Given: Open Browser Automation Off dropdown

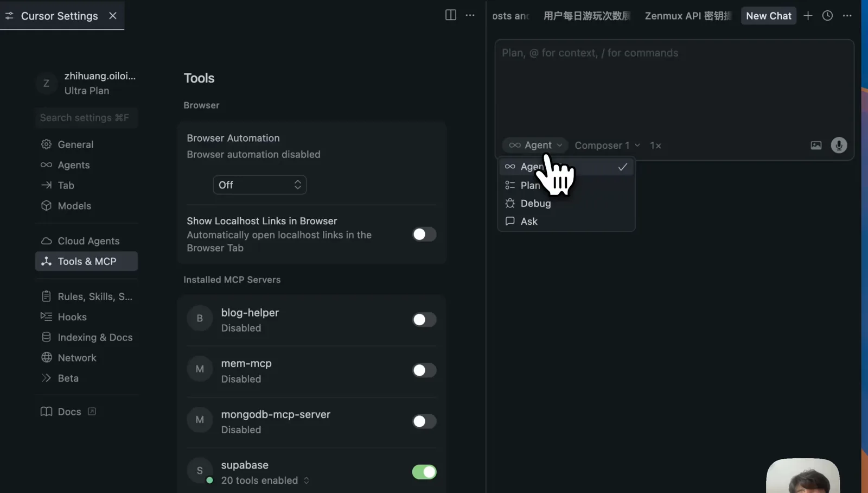Looking at the screenshot, I should click(260, 185).
